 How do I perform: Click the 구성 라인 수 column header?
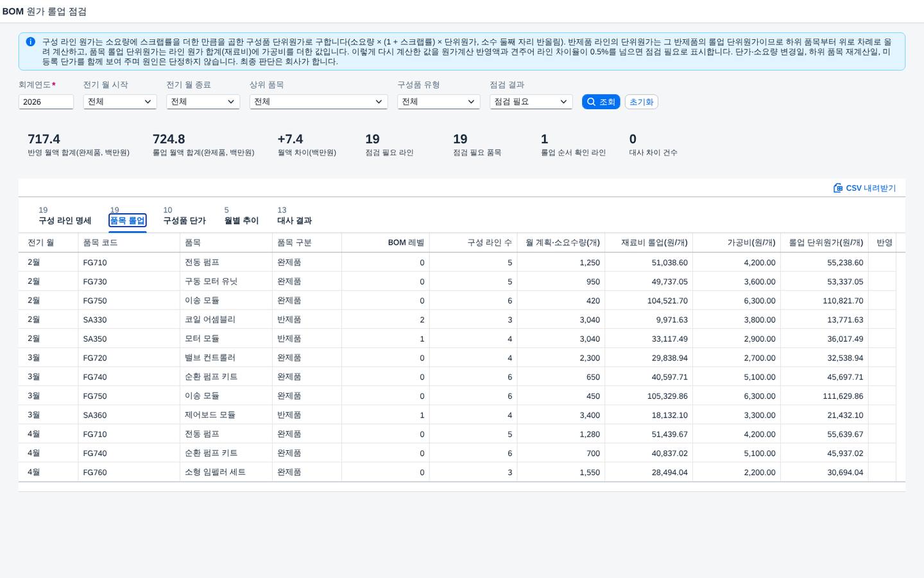point(473,243)
